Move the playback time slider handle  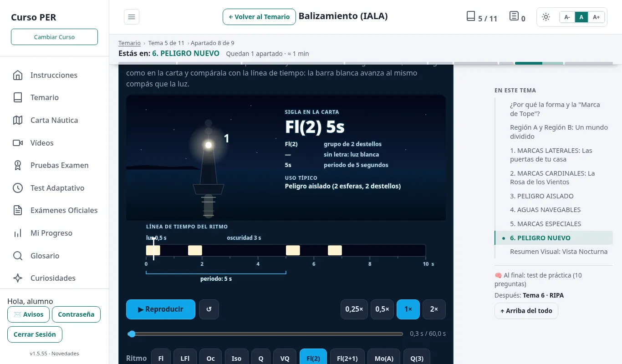click(x=132, y=334)
